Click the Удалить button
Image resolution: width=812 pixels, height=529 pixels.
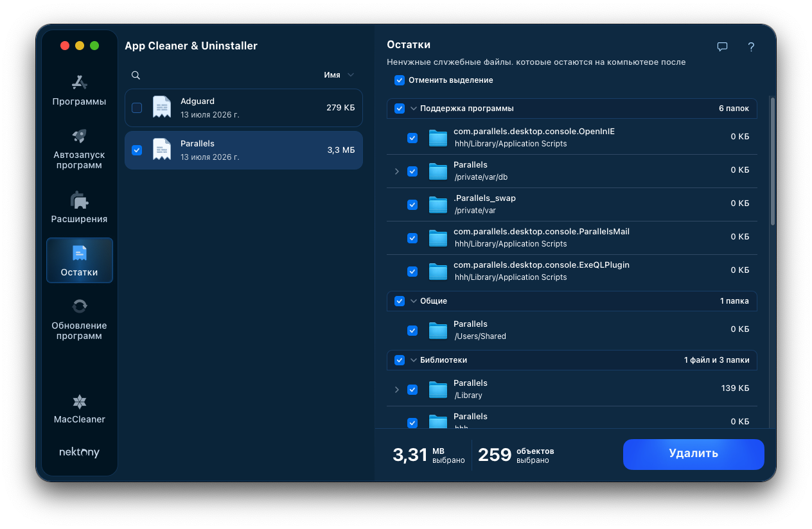point(694,454)
